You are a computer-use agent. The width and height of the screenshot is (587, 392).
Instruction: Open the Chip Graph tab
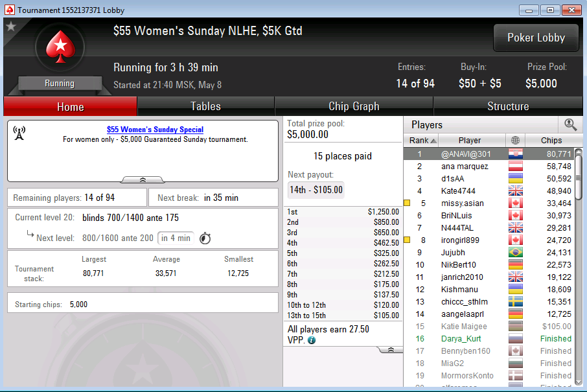pos(354,107)
